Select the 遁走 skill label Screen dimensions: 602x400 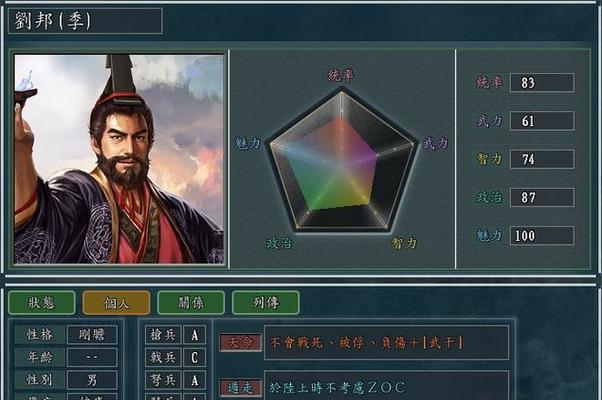point(241,388)
